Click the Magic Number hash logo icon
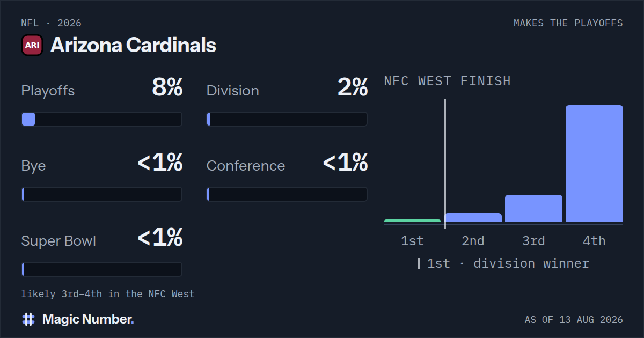The image size is (644, 338). 28,319
